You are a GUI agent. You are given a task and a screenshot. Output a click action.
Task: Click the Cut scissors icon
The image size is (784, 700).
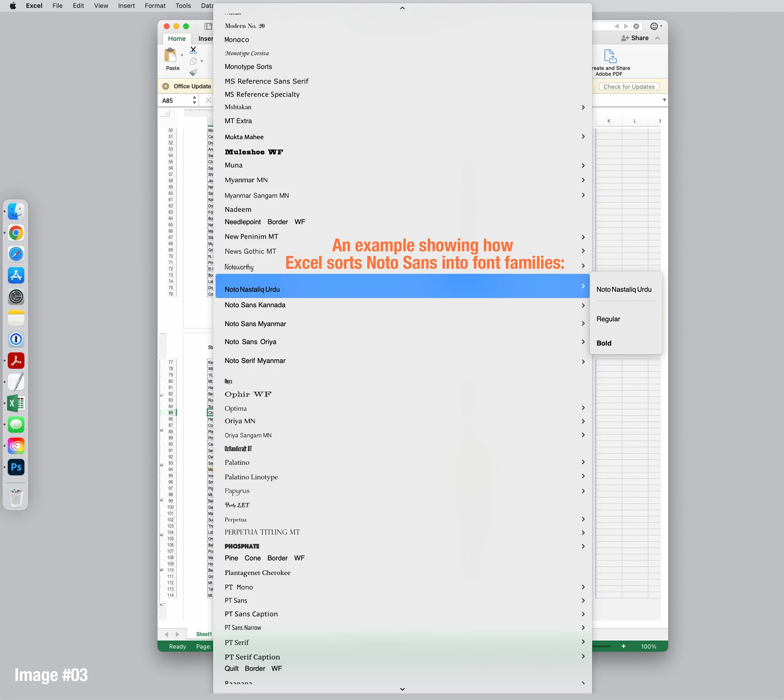point(193,50)
